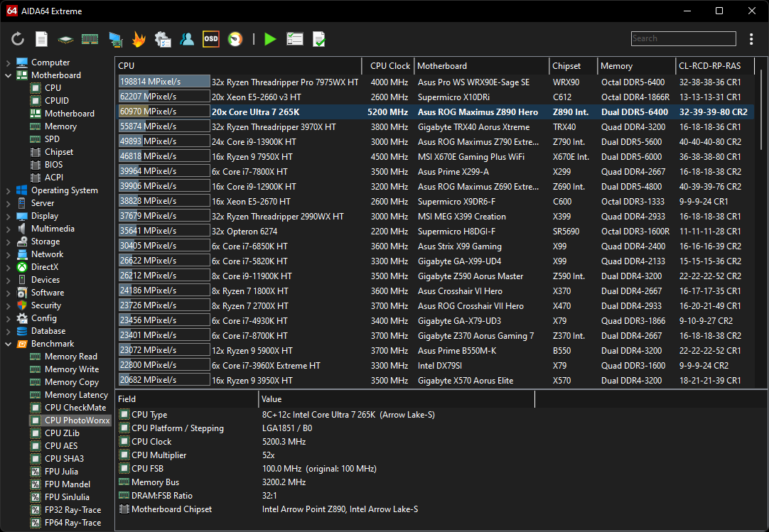Image resolution: width=769 pixels, height=532 pixels.
Task: Sort by the Chipset column header
Action: coord(574,66)
